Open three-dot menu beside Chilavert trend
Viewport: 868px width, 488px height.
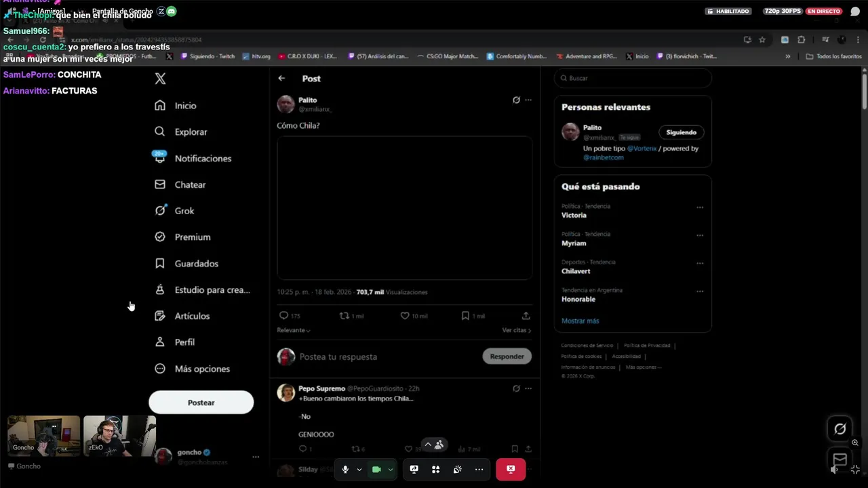point(700,263)
